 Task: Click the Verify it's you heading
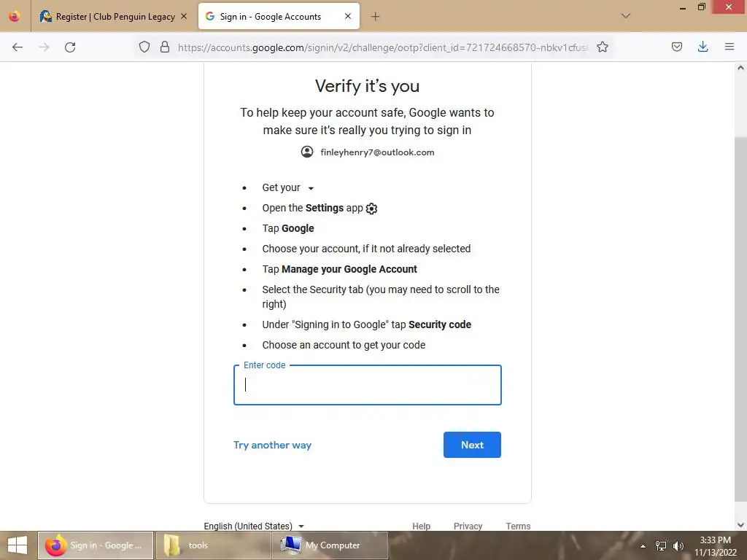tap(368, 86)
